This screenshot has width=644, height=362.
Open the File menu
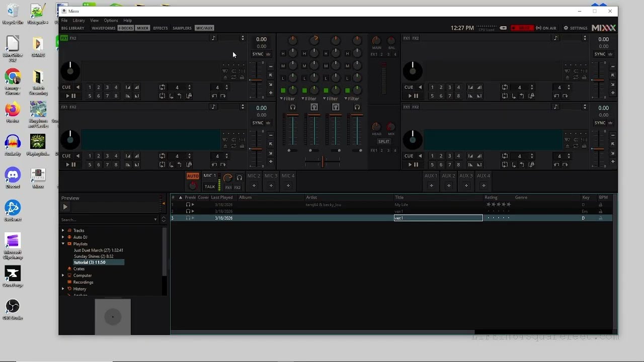coord(64,21)
